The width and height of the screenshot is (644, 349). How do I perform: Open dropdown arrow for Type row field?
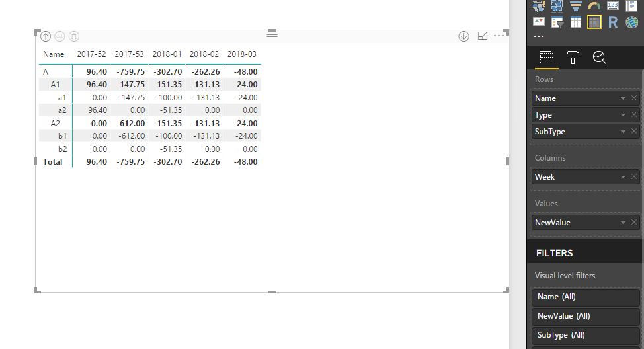(623, 115)
